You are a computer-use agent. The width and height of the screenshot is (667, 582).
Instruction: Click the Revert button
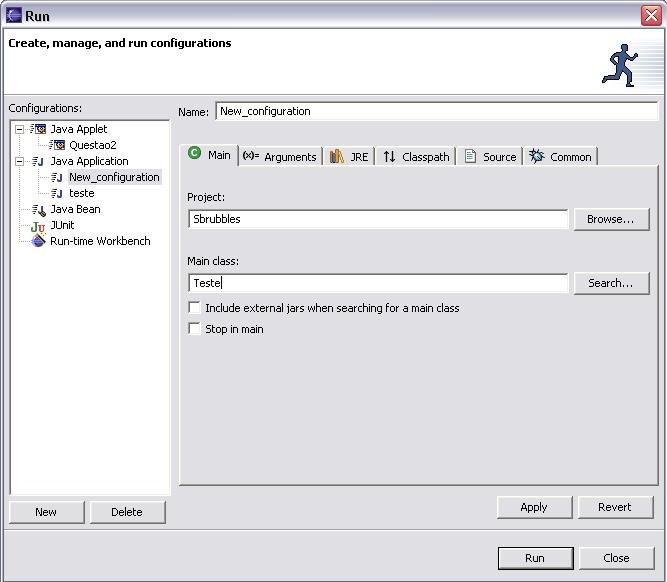615,507
